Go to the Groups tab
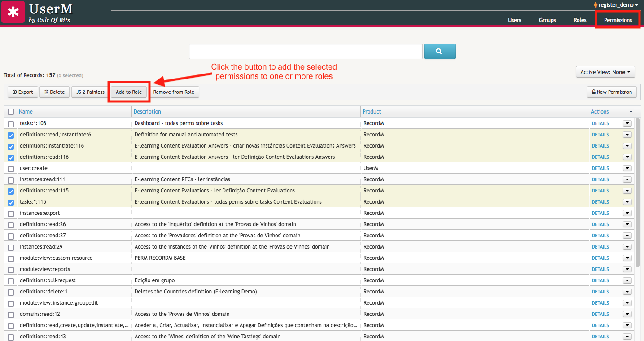644x341 pixels. pyautogui.click(x=547, y=20)
